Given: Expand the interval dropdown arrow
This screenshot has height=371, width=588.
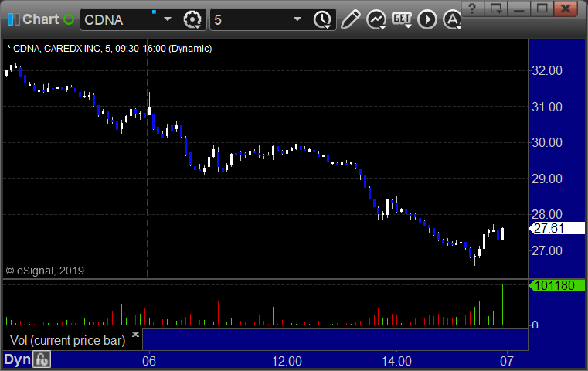Looking at the screenshot, I should pos(297,19).
